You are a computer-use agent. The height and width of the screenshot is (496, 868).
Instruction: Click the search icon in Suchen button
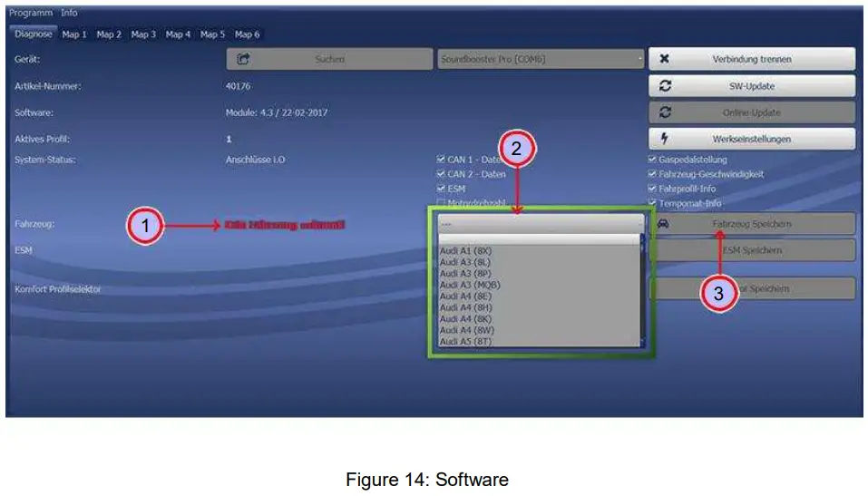pos(243,59)
